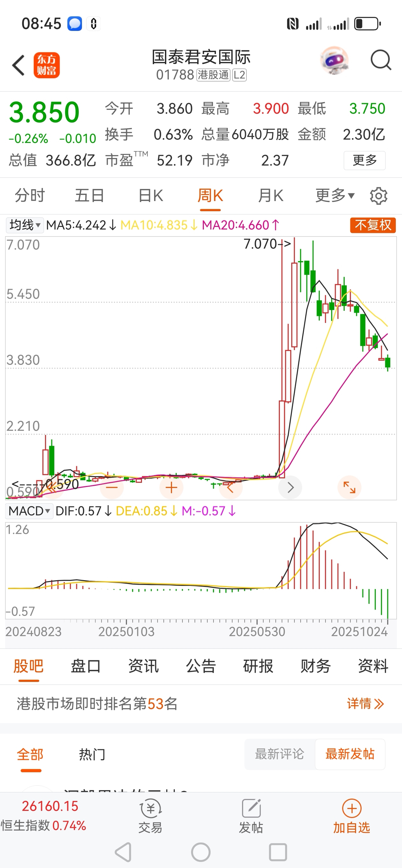This screenshot has height=868, width=402.
Task: Tap the 总值 366.8亿 market value
Action: [52, 161]
